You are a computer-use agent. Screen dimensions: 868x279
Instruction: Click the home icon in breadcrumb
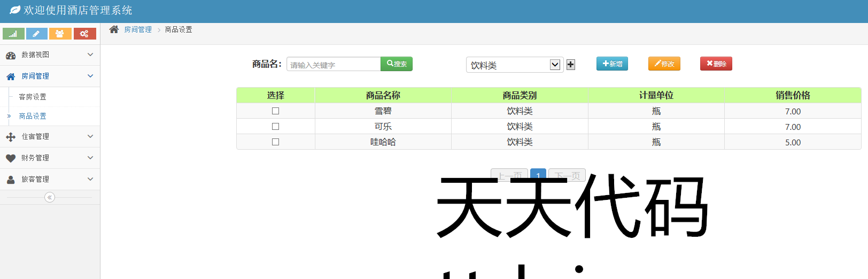pyautogui.click(x=114, y=29)
